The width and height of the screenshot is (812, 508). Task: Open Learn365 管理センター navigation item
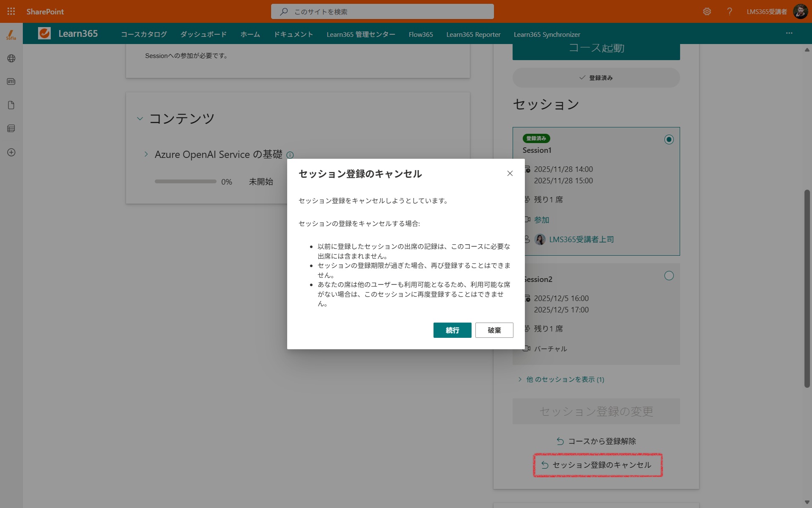pyautogui.click(x=361, y=34)
